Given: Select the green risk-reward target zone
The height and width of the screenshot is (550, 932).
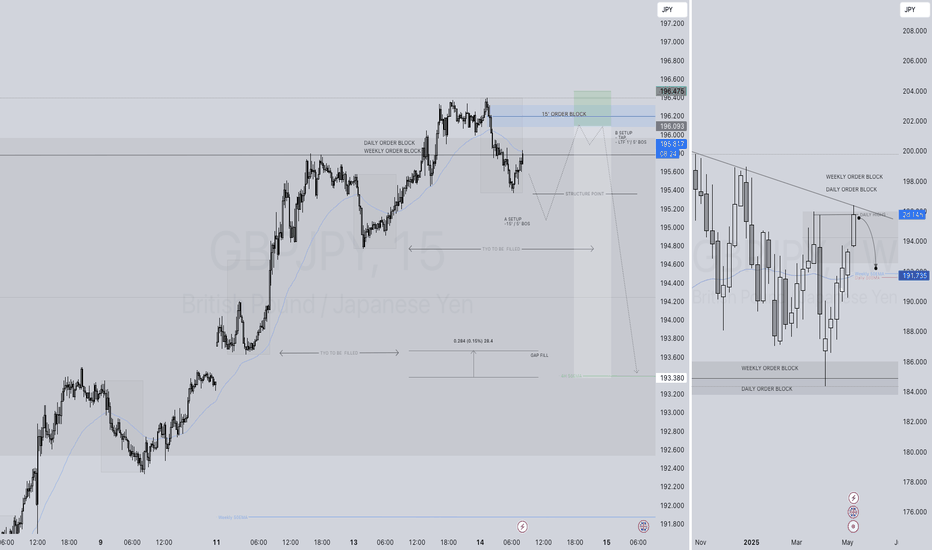Looking at the screenshot, I should pos(592,108).
